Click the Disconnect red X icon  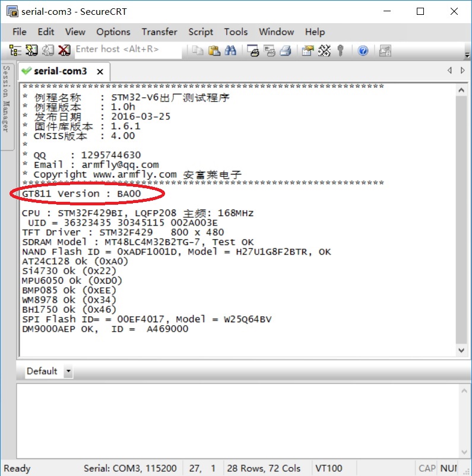click(x=64, y=50)
